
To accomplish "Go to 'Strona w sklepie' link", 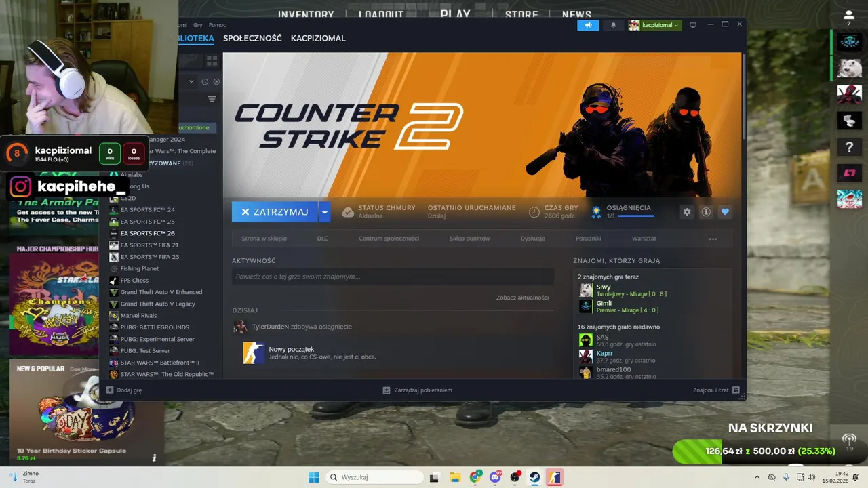I will pyautogui.click(x=264, y=239).
